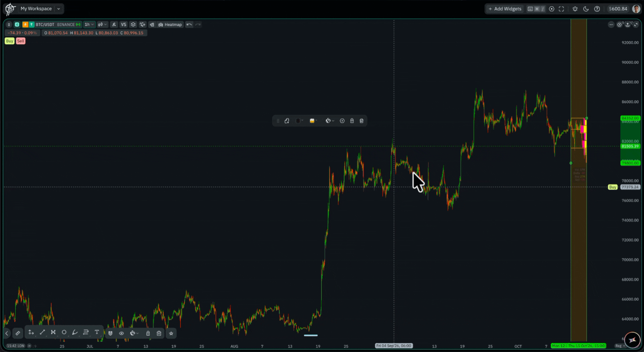Open the position arrows tool group
This screenshot has height=352, width=644.
click(31, 332)
